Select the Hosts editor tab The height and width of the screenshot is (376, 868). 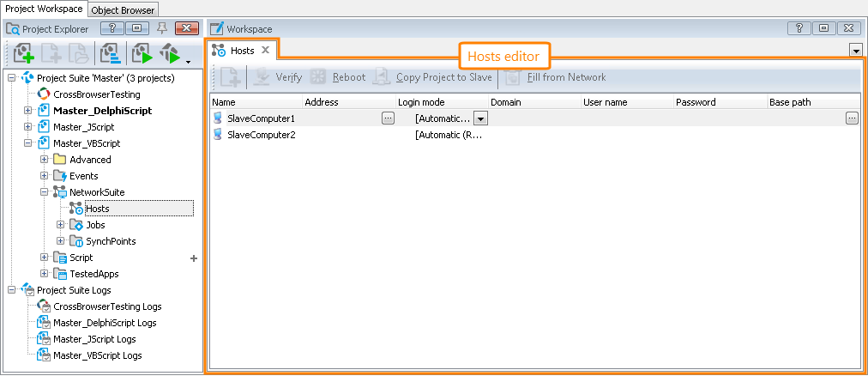(242, 51)
